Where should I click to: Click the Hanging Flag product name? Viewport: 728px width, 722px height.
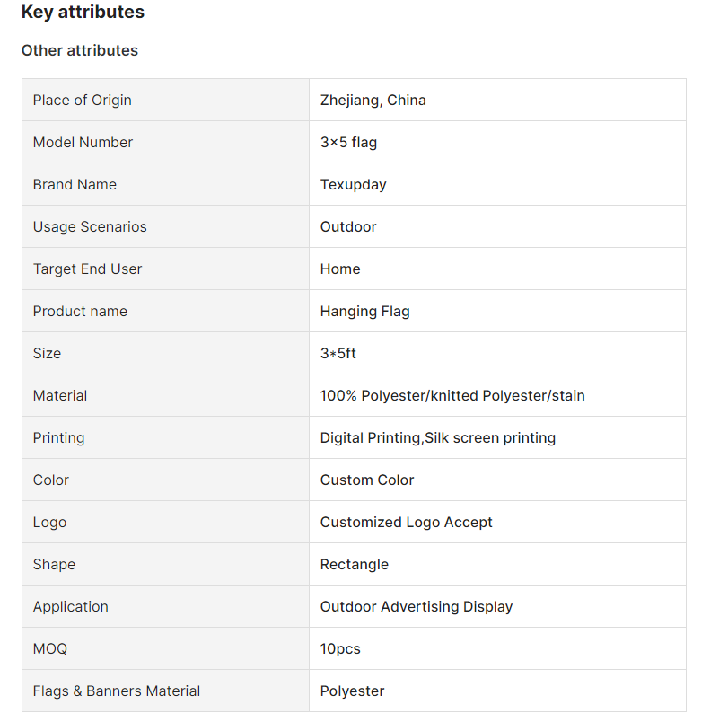(x=365, y=311)
